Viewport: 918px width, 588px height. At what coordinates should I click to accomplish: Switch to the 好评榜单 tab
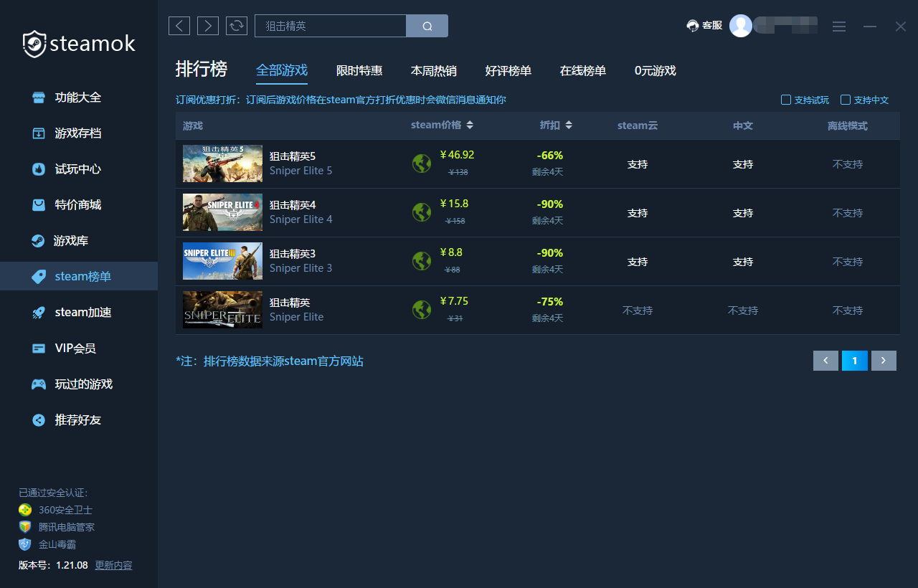508,70
